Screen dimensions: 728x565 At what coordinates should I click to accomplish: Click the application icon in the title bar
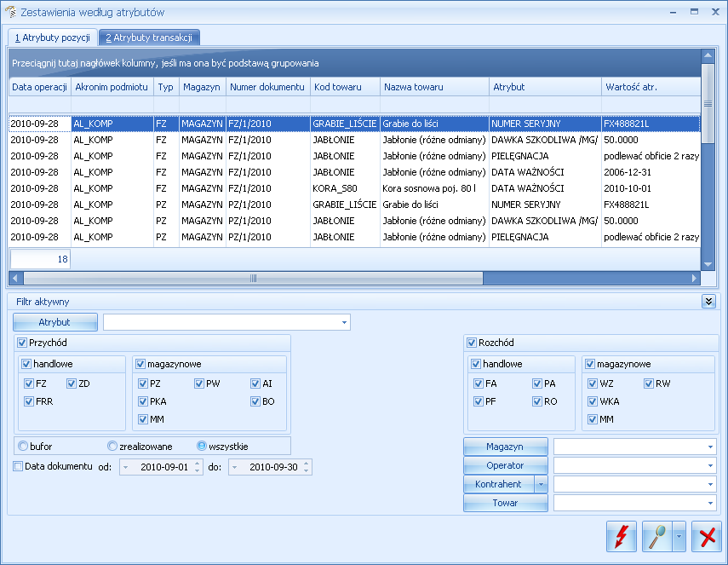coord(10,12)
